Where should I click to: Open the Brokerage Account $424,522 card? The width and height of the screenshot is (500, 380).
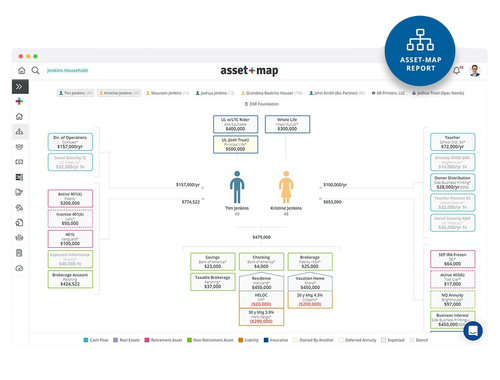(70, 279)
